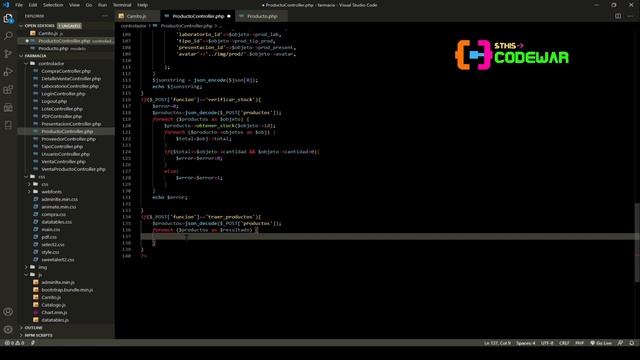Open the Search view in activity bar
This screenshot has width=640, height=360.
[x=8, y=36]
